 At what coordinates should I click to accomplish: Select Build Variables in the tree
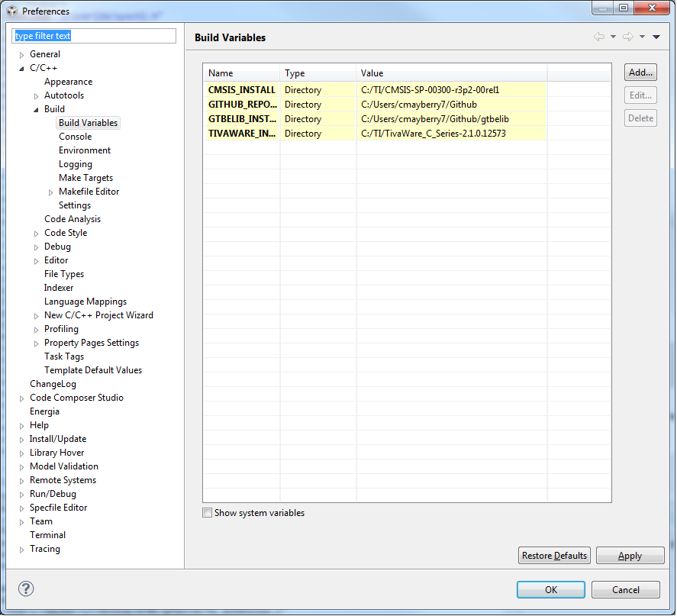pos(88,123)
